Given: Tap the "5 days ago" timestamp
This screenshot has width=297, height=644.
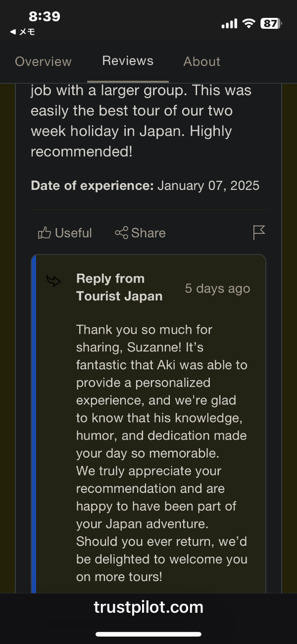Looking at the screenshot, I should 217,289.
